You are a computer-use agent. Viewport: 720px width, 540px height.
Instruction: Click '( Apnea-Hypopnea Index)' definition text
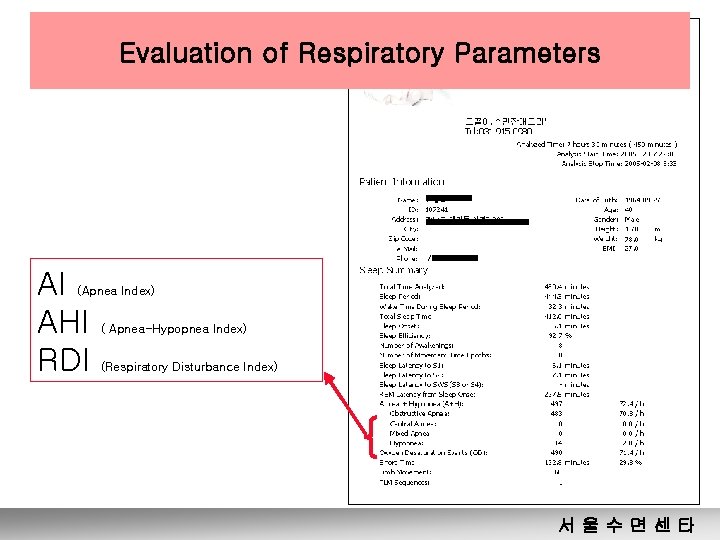coord(174,329)
